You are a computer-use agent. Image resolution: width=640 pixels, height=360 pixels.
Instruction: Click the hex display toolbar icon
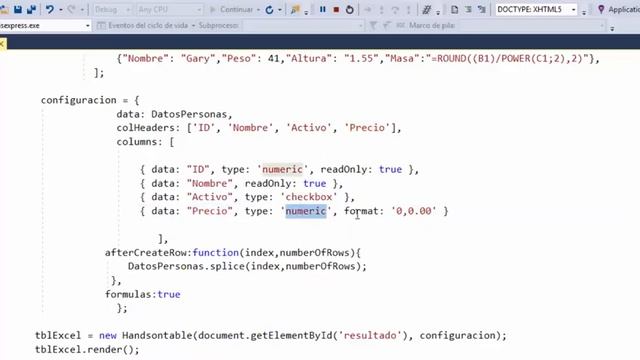[x=426, y=9]
